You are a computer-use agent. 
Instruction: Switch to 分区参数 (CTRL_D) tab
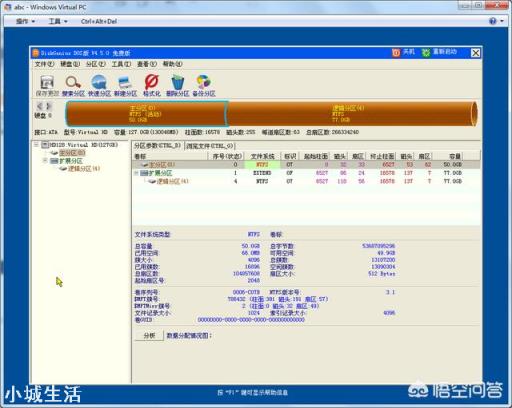pyautogui.click(x=157, y=146)
